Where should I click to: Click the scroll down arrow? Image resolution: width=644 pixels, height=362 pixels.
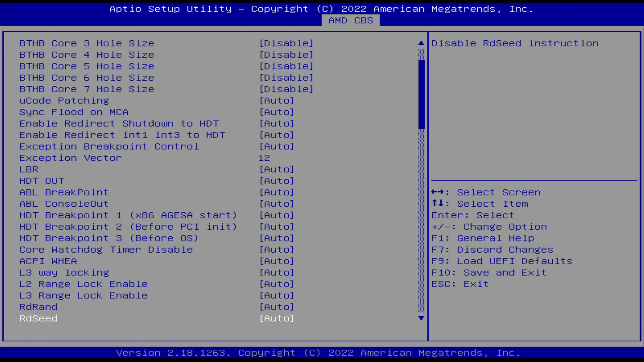pyautogui.click(x=421, y=318)
